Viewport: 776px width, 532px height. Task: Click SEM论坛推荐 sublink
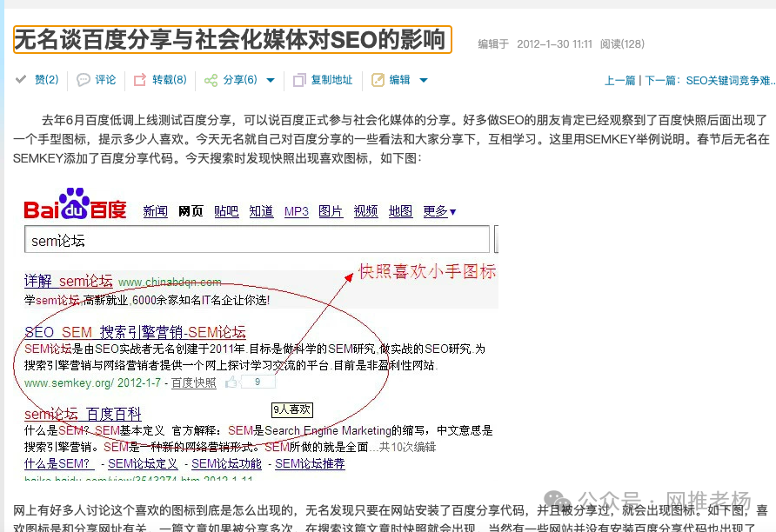point(310,464)
